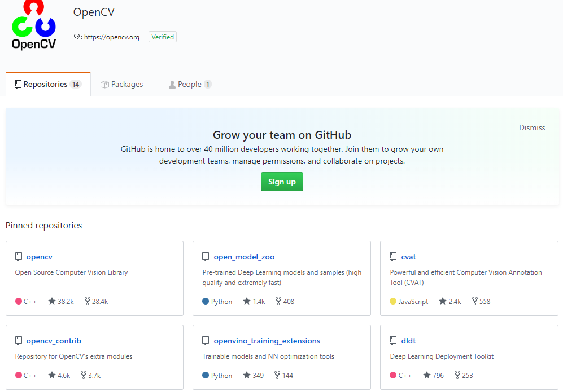Click the Repository for OpenCV's extra modules description
This screenshot has width=563, height=392.
[73, 356]
